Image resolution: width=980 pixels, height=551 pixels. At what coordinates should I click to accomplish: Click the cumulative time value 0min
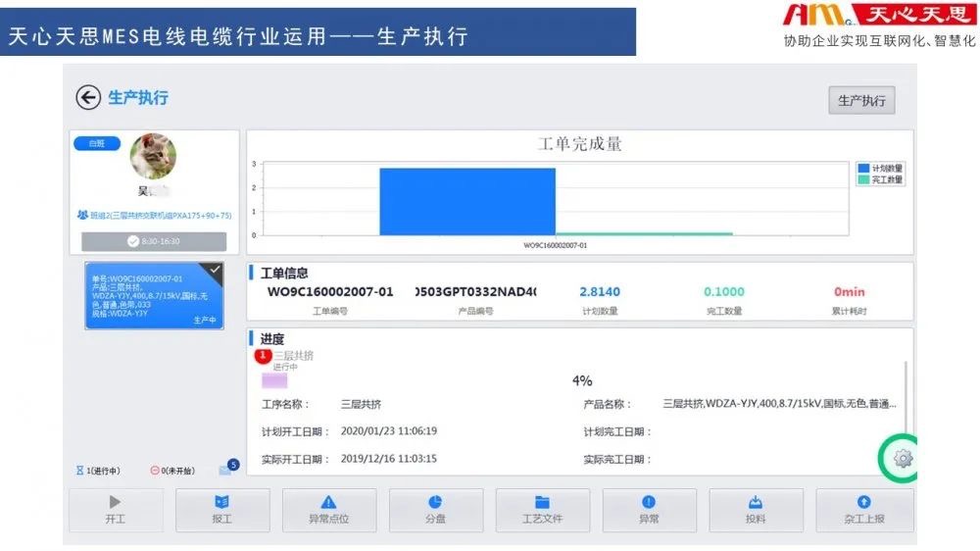point(850,291)
